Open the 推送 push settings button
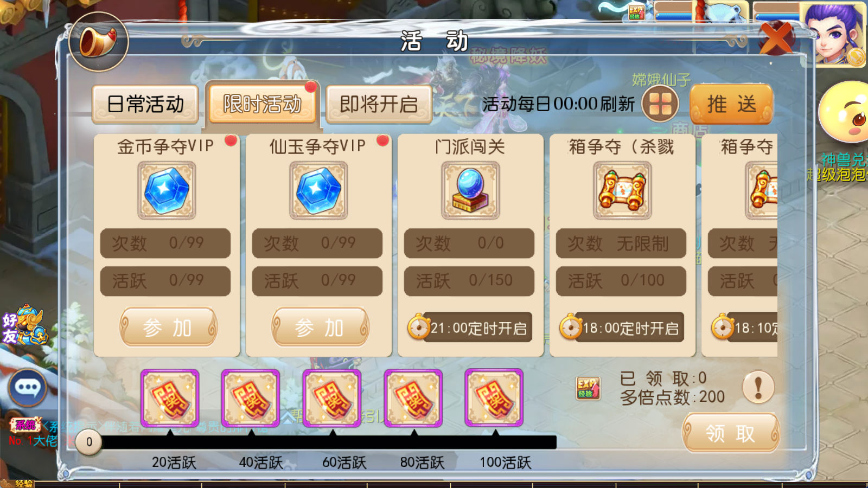This screenshot has width=868, height=488. click(x=731, y=104)
